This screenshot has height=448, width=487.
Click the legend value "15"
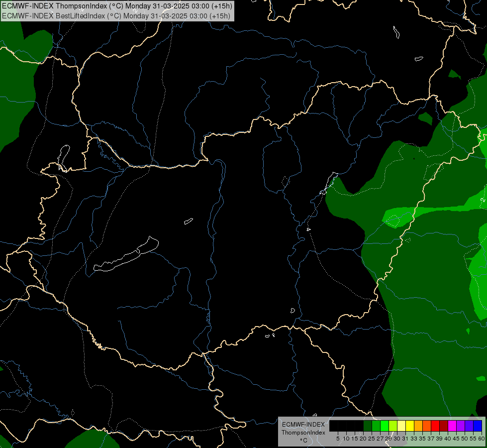click(x=355, y=439)
